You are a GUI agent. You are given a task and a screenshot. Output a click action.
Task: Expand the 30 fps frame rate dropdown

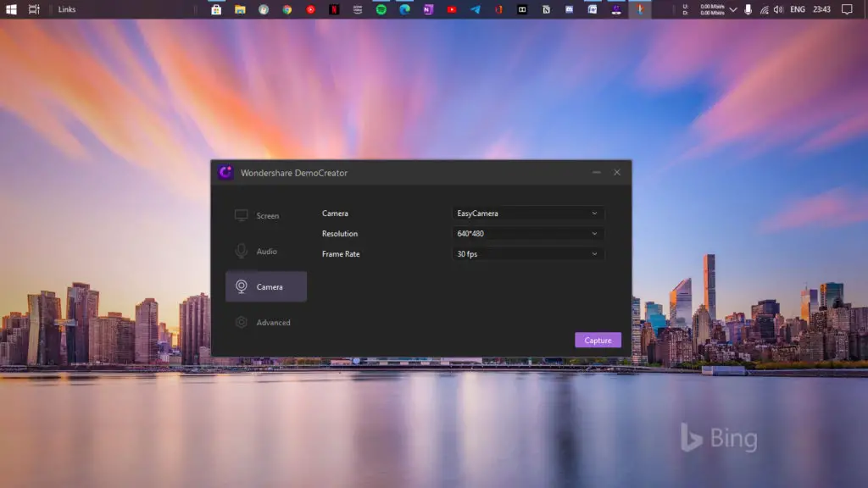528,254
